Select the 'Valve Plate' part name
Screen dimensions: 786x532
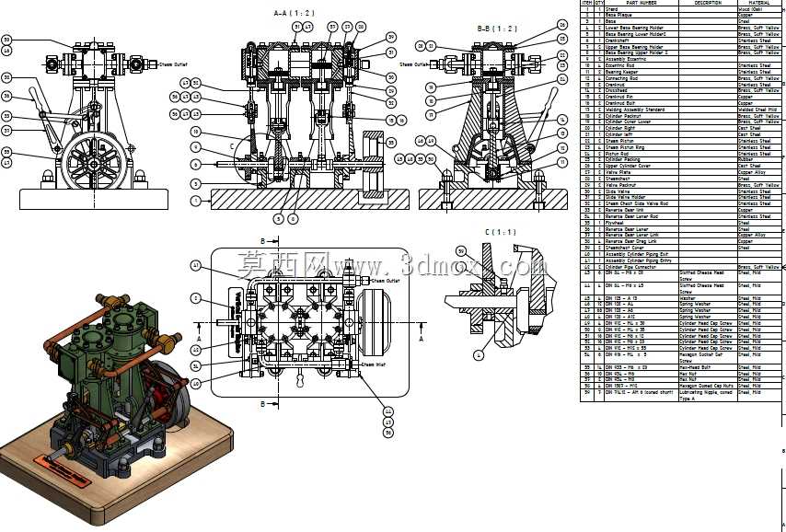coord(618,172)
